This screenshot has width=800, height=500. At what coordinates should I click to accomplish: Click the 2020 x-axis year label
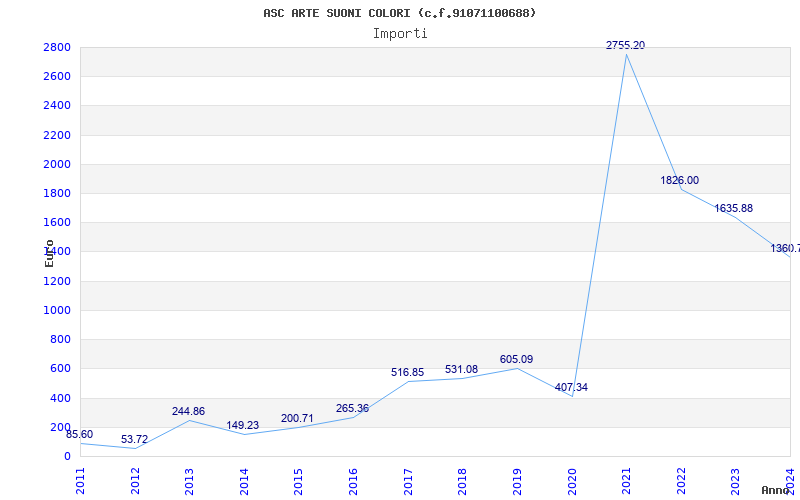(571, 481)
